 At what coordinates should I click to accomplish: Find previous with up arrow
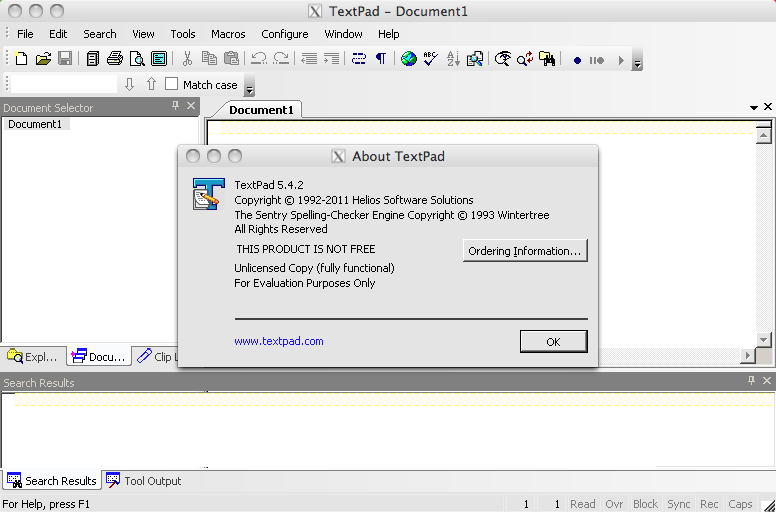[x=151, y=84]
